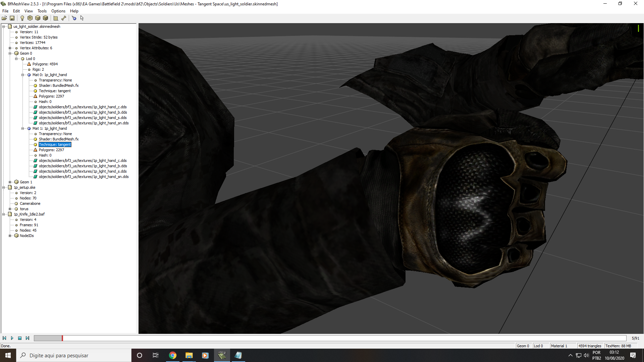This screenshot has height=362, width=644.
Task: Toggle the skeleton bone display icon
Action: tap(64, 18)
